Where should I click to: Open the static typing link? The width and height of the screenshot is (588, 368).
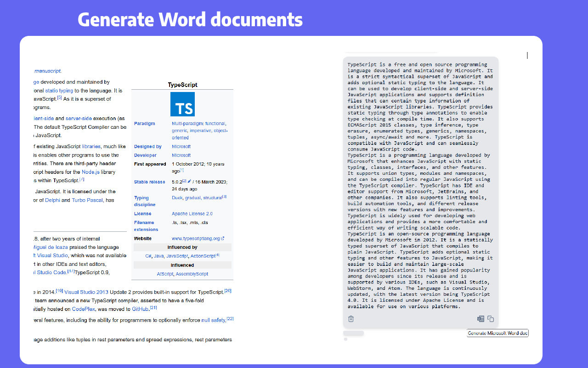point(59,91)
